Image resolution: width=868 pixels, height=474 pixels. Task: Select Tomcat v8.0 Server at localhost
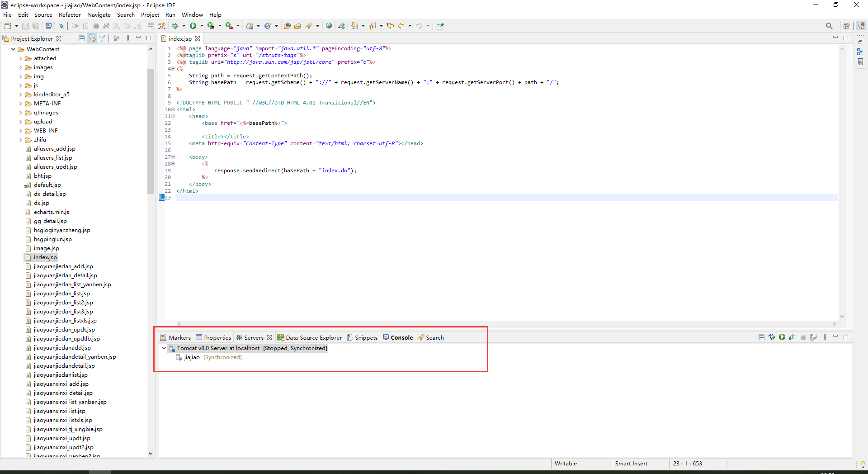(248, 348)
